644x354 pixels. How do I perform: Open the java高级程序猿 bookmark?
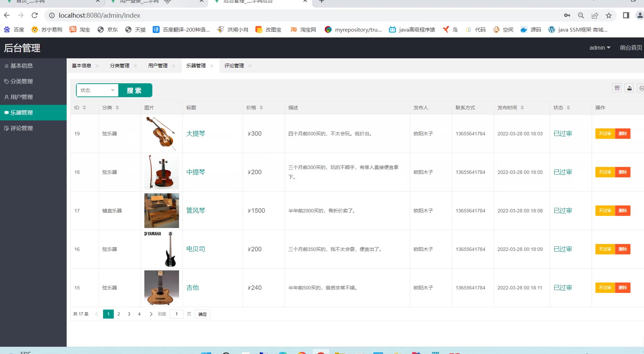(412, 30)
